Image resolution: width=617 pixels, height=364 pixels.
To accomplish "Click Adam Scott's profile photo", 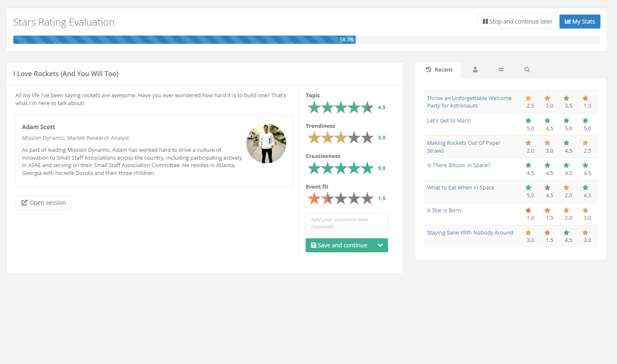I will (x=266, y=144).
